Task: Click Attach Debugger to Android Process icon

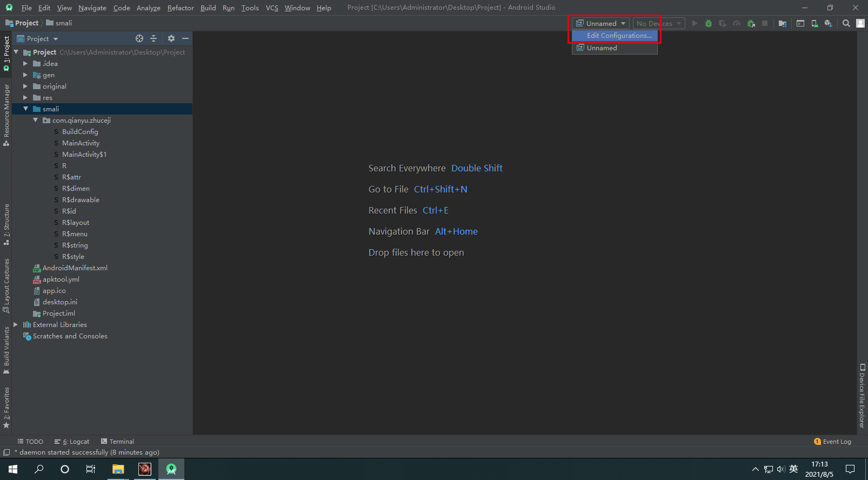Action: pos(751,23)
